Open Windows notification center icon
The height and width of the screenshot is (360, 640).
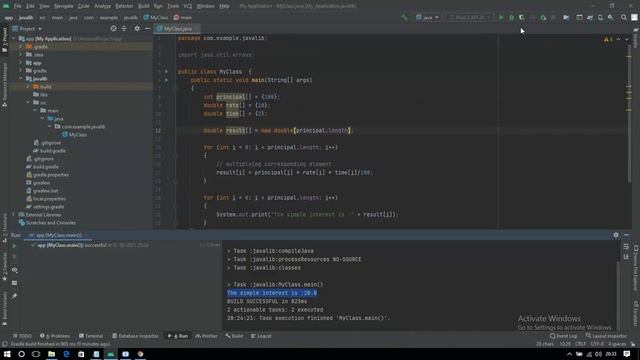click(x=627, y=354)
